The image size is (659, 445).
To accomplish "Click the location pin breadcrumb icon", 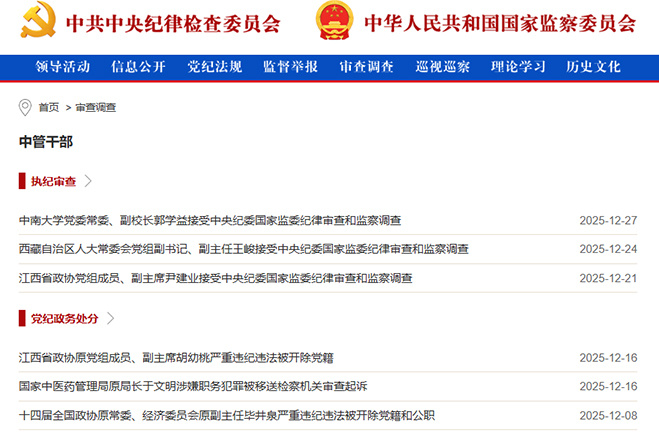I will [26, 107].
